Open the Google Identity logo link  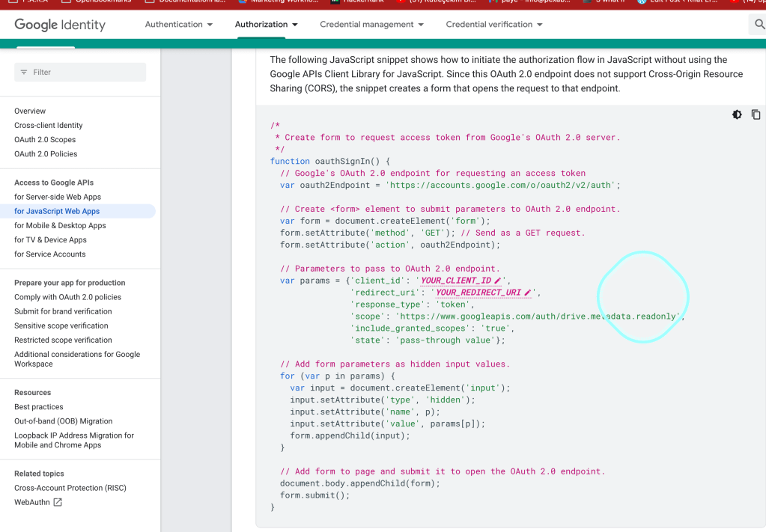coord(60,25)
